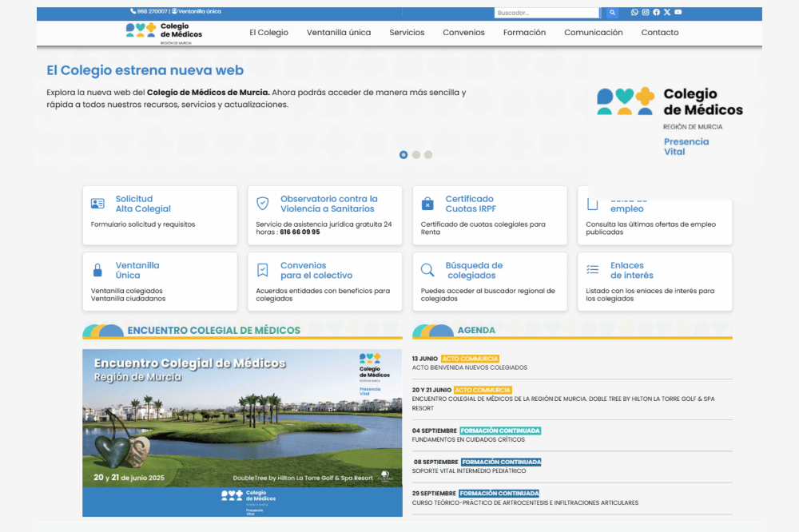Click inside the Buscador search field

point(547,13)
